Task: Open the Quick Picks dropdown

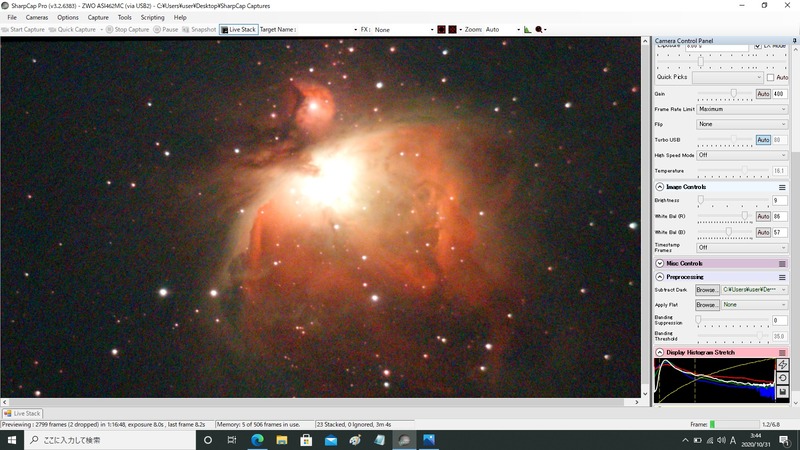Action: point(728,77)
